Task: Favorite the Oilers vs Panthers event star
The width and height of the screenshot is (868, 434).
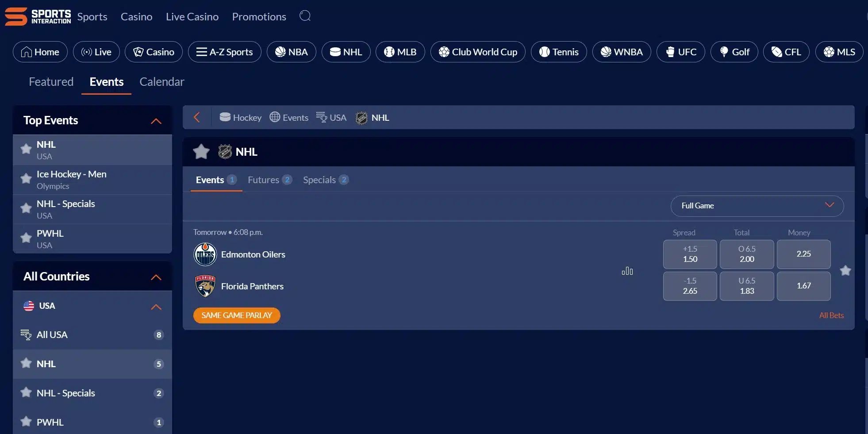Action: pyautogui.click(x=845, y=270)
